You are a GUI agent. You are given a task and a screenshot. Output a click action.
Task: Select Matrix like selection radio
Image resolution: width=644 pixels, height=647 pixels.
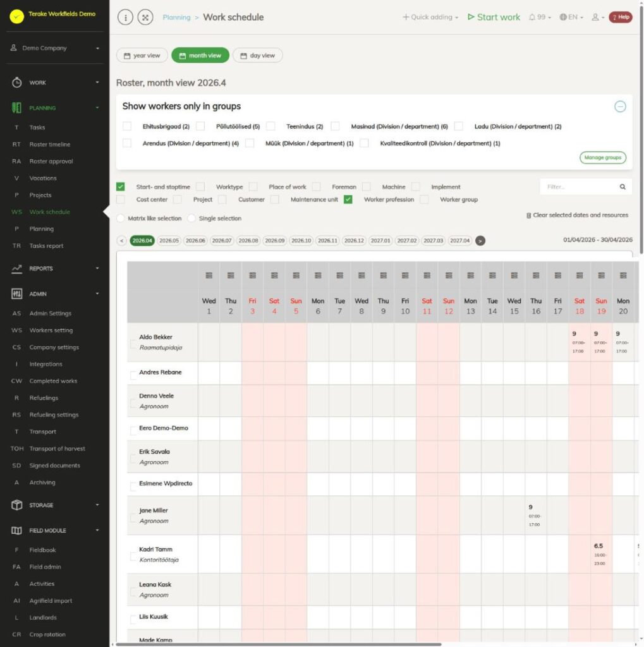pyautogui.click(x=121, y=218)
